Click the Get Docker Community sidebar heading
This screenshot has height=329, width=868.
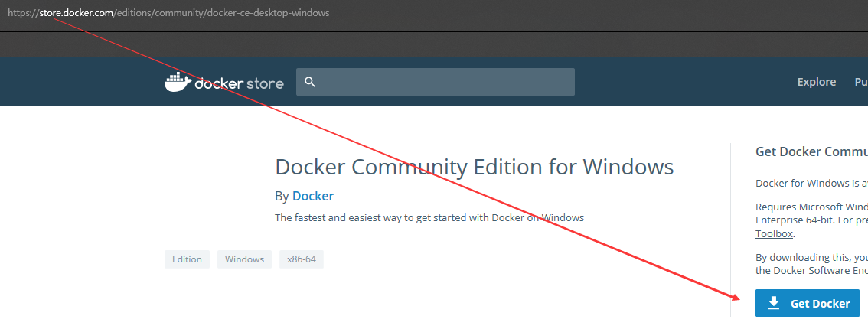point(811,151)
